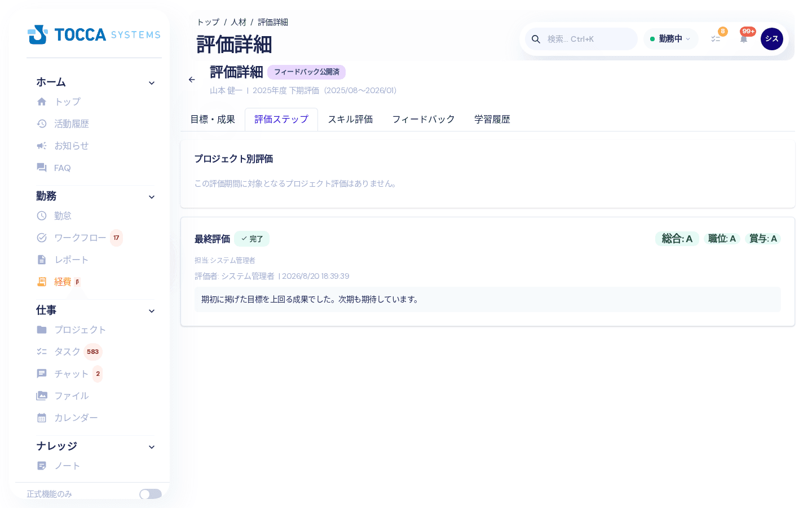Viewport: 812px width, 508px height.
Task: Click the フィードバック公開済 status badge
Action: point(306,72)
